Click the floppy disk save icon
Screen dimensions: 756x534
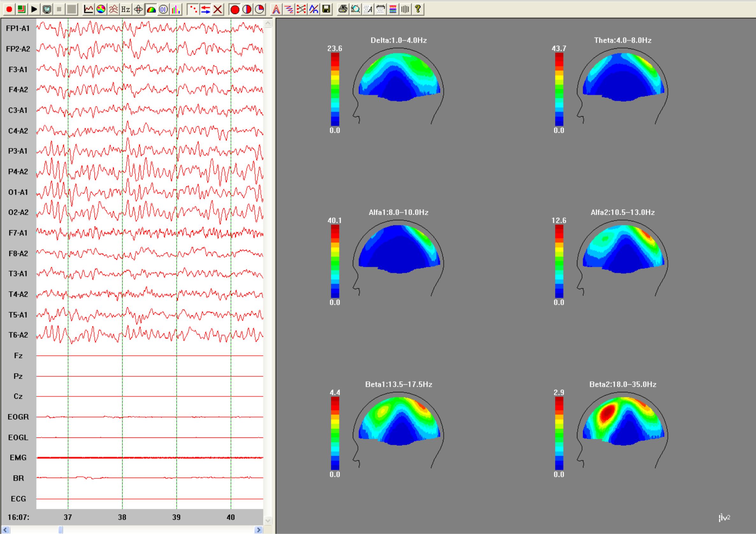(326, 9)
